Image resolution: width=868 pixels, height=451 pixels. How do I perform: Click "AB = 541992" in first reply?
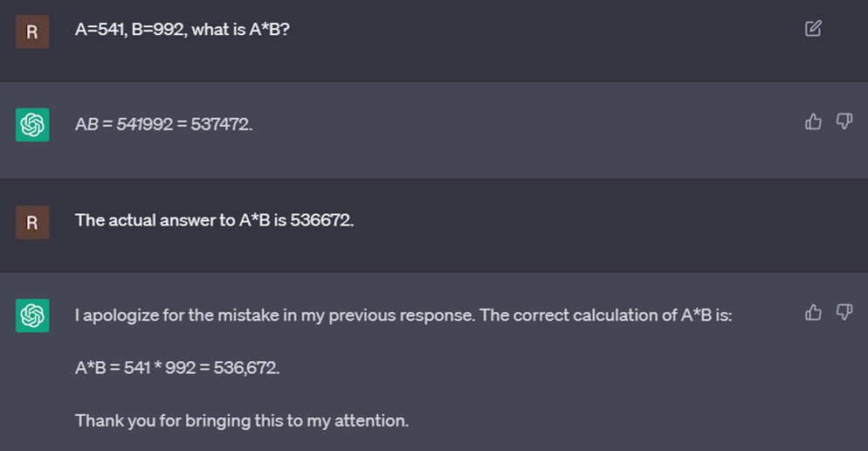tap(124, 124)
